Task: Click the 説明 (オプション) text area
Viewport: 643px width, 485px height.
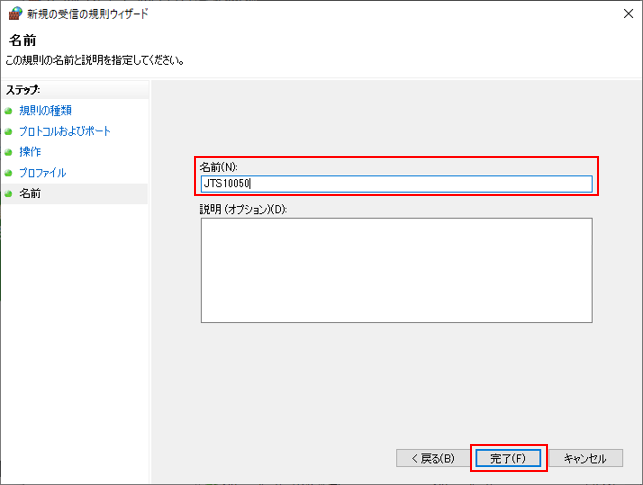Action: [397, 270]
